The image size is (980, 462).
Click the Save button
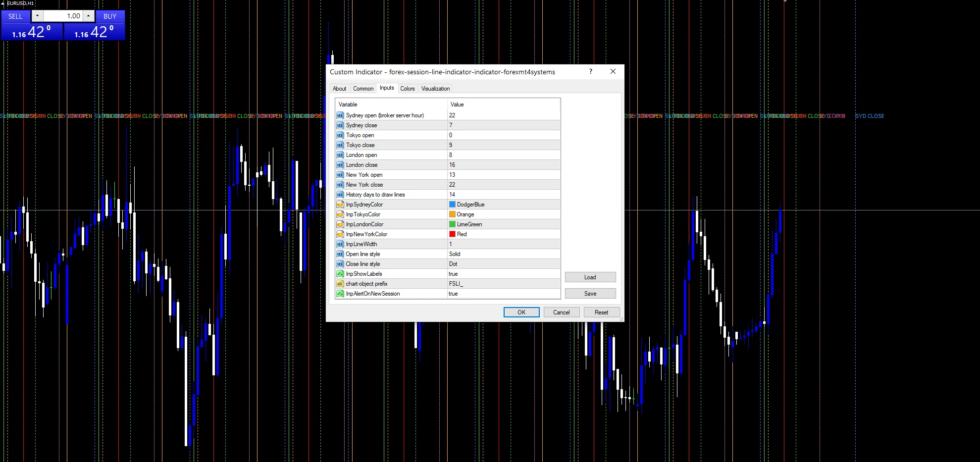coord(590,294)
